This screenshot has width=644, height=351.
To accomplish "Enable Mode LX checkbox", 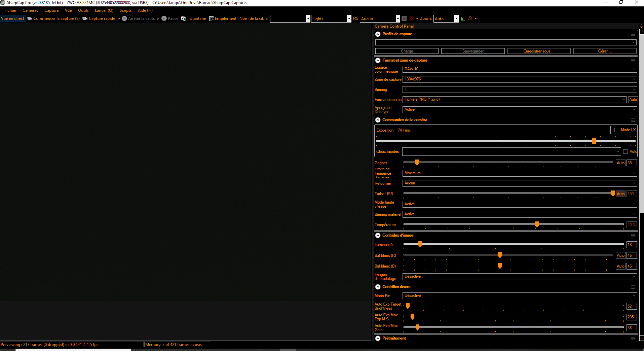I will pos(617,130).
